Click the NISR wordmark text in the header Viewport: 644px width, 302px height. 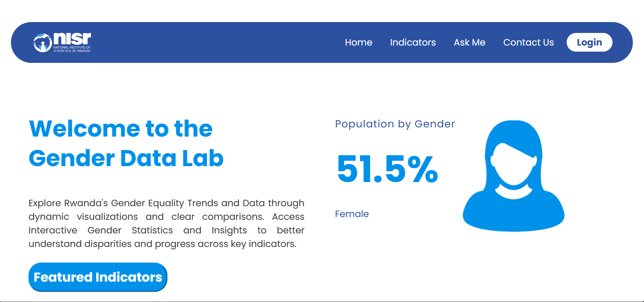[x=73, y=38]
